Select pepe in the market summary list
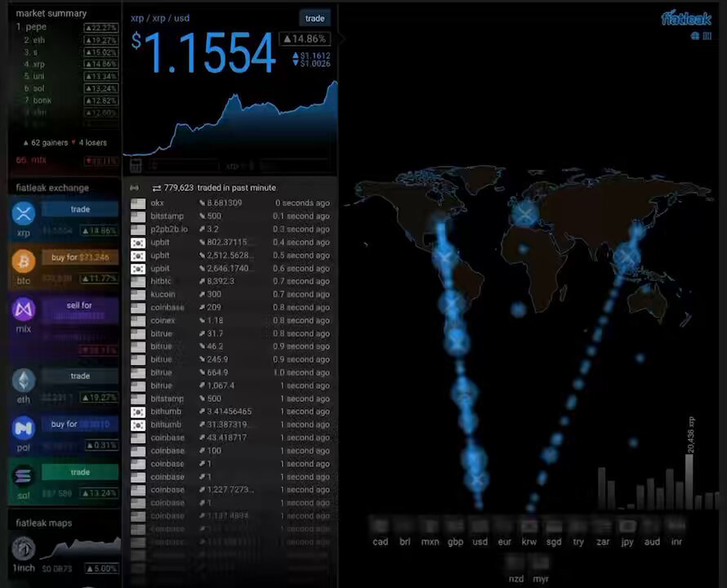Image resolution: width=727 pixels, height=588 pixels. click(67, 27)
